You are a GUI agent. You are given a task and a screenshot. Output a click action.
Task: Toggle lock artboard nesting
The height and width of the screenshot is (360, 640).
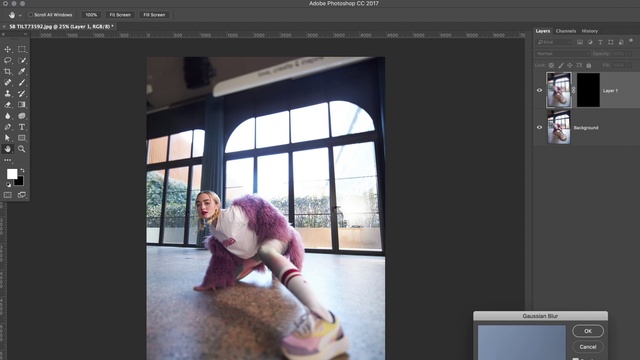[579, 65]
